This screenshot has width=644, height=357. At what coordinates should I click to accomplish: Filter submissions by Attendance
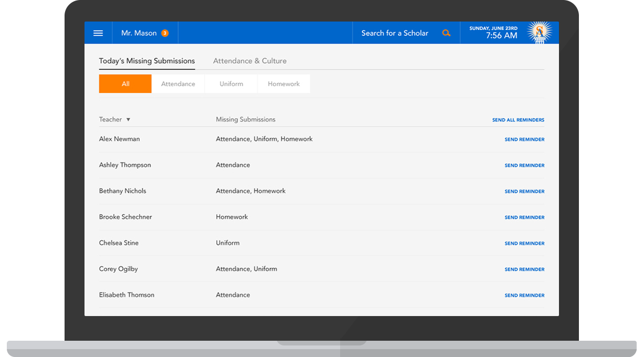click(x=178, y=84)
